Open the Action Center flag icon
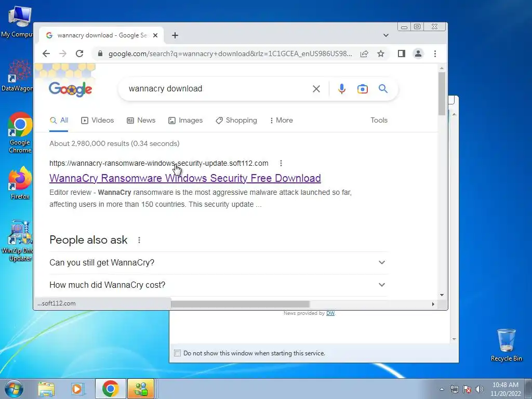Screen dimensions: 532x399 pyautogui.click(x=467, y=389)
